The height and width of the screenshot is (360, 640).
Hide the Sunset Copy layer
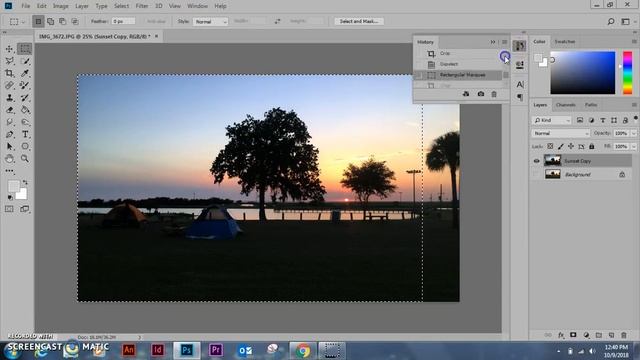tap(536, 161)
